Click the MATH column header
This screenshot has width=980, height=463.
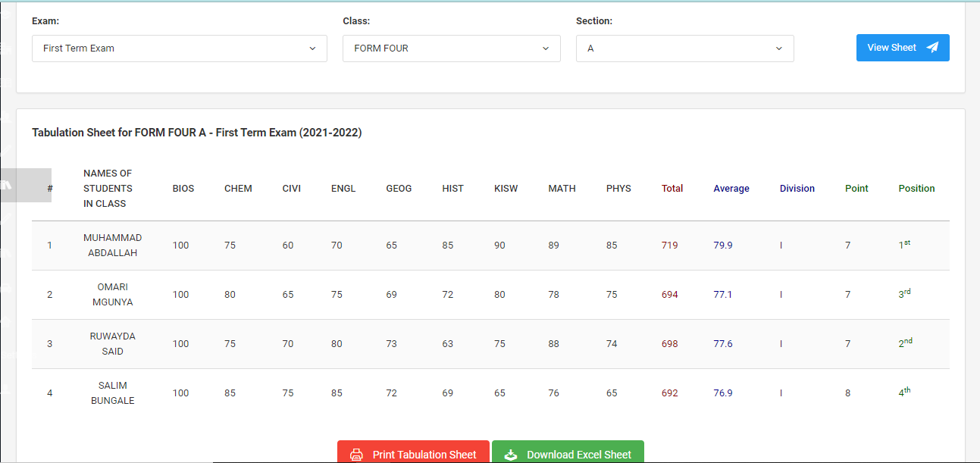tap(562, 189)
